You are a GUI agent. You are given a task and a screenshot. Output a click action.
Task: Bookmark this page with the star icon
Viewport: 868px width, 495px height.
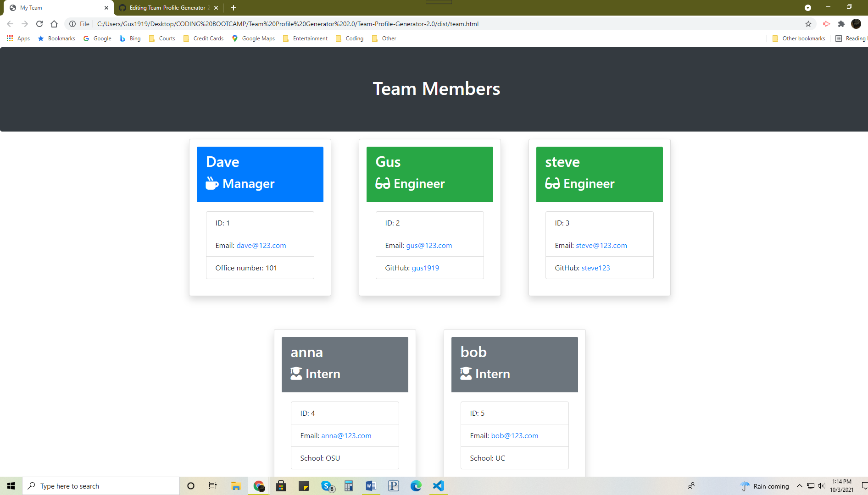(x=809, y=24)
